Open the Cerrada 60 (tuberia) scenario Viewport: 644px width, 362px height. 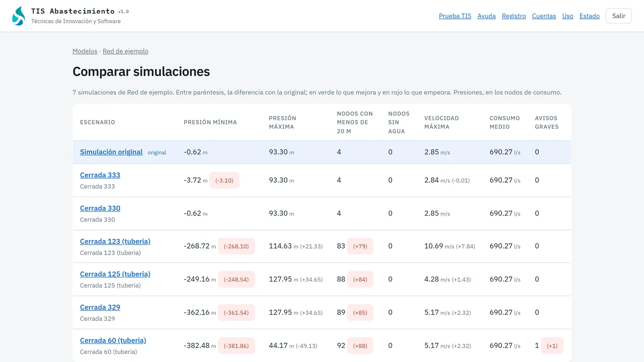(x=113, y=340)
